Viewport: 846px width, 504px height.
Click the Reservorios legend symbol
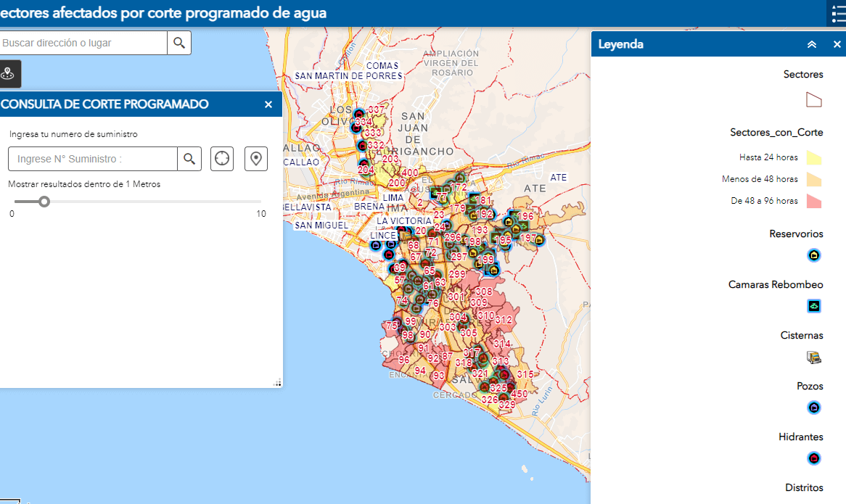[814, 255]
